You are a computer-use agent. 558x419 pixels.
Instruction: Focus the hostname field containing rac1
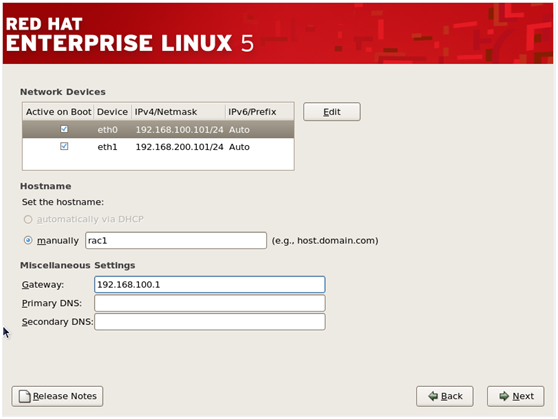tap(176, 241)
